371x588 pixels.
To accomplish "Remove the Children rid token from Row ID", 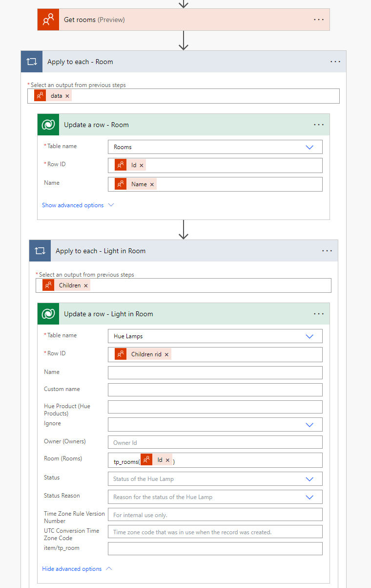I will (166, 354).
